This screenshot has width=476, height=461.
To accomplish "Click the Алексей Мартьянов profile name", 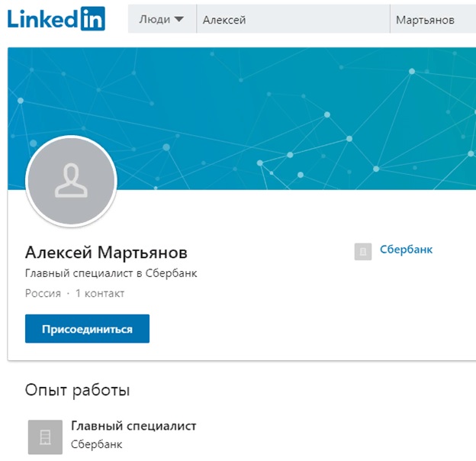I will [x=106, y=253].
